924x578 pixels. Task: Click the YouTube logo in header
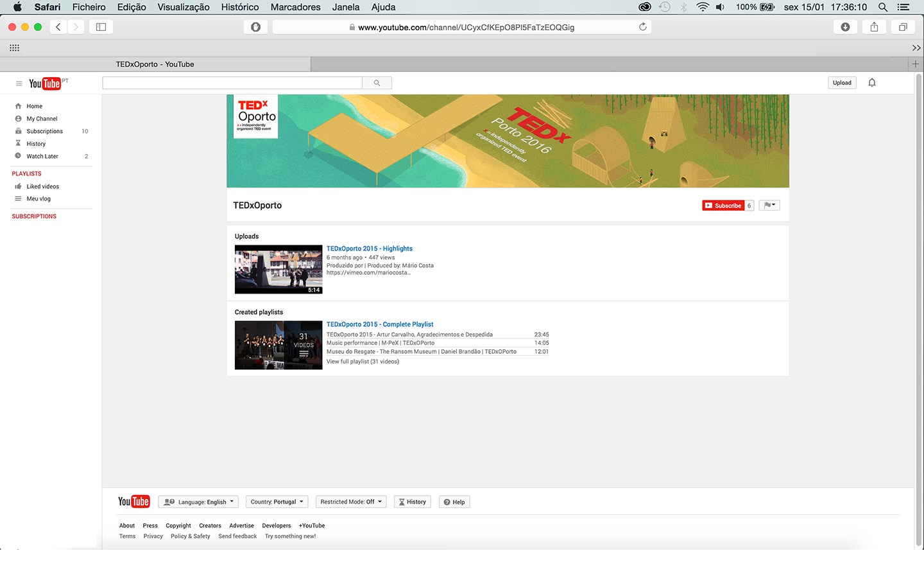pos(45,83)
